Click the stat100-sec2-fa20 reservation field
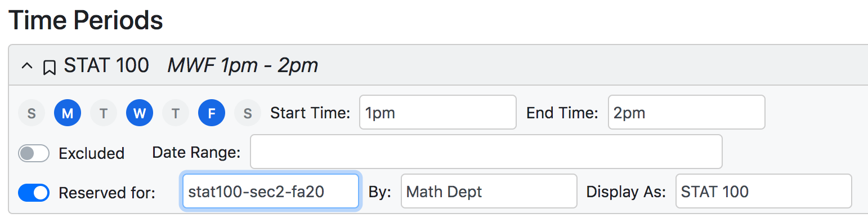Image resolution: width=868 pixels, height=222 pixels. point(271,191)
